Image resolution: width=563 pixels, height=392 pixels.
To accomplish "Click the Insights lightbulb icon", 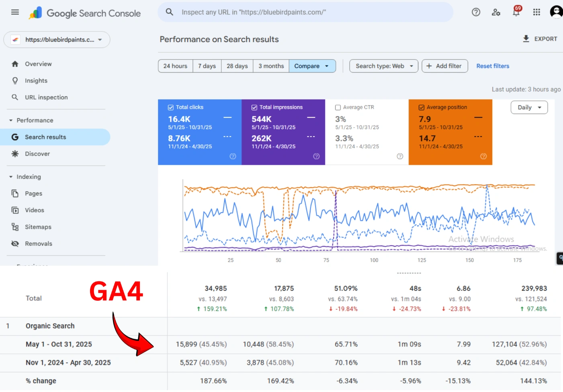I will point(15,80).
